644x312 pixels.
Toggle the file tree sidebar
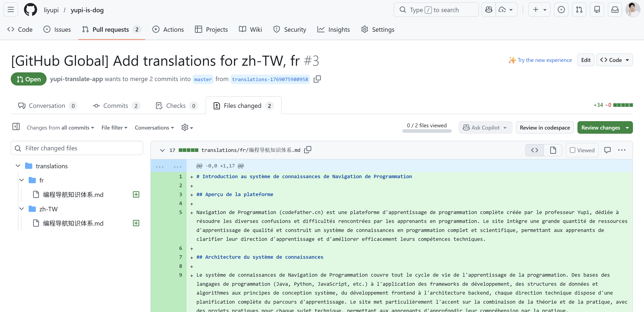[x=16, y=127]
